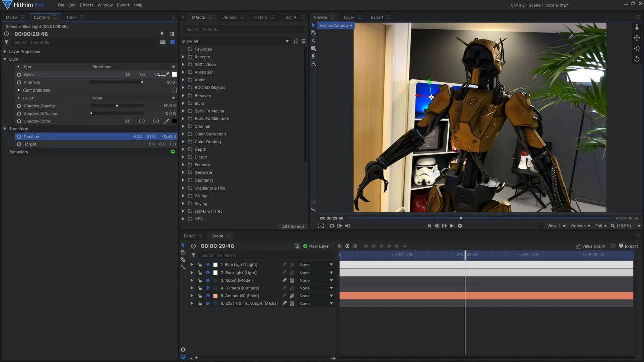The width and height of the screenshot is (644, 362).
Task: Select the viewer Freehand pen mask tool
Action: point(313,56)
